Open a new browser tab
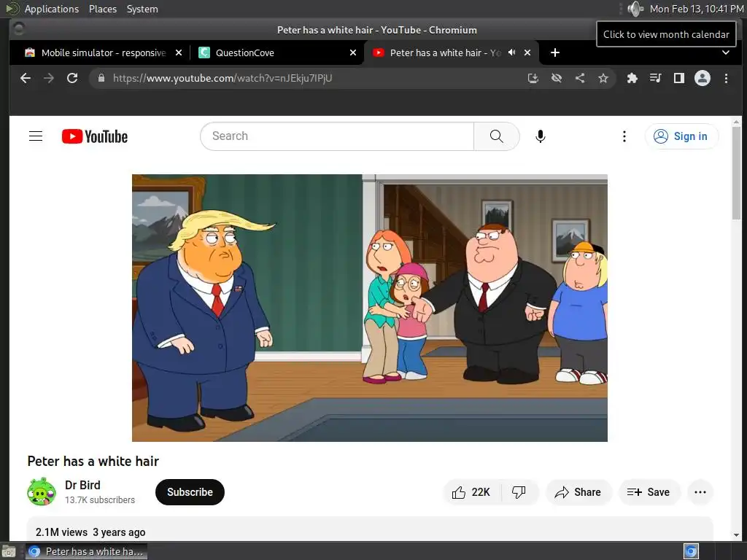Screen dimensions: 747x560 (x=555, y=52)
